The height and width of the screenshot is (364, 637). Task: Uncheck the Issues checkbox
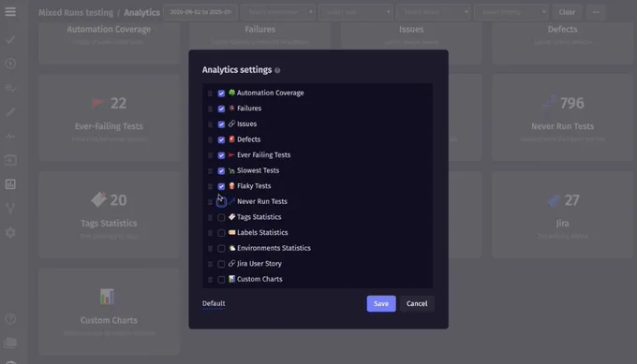coord(221,124)
